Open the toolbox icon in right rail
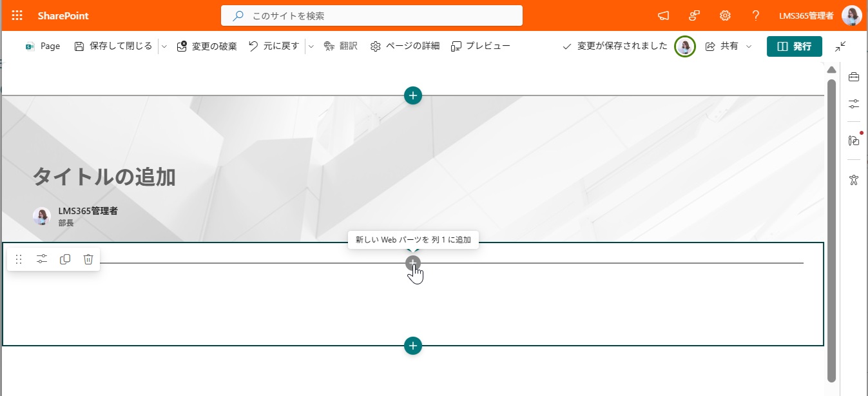Screen dimensions: 868x396 click(x=854, y=77)
